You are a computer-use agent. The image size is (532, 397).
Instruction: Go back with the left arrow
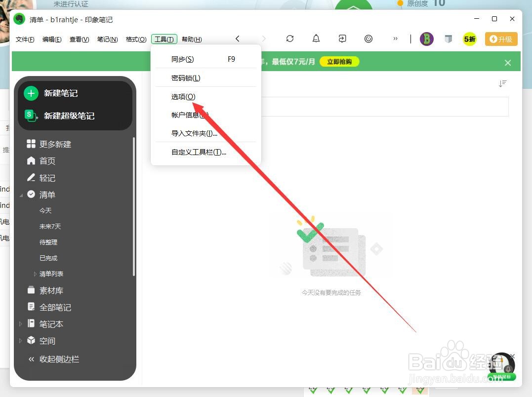pyautogui.click(x=238, y=39)
